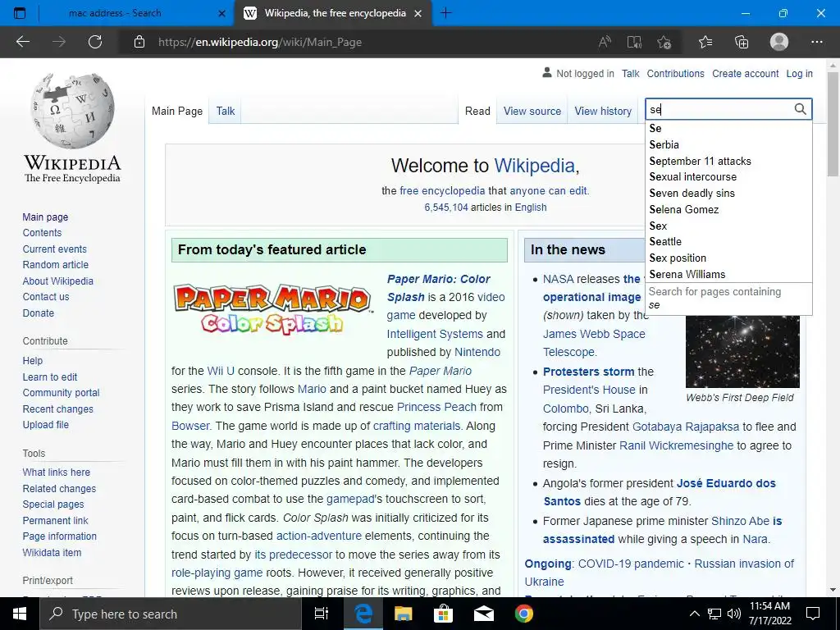Click Create account link

pos(745,73)
